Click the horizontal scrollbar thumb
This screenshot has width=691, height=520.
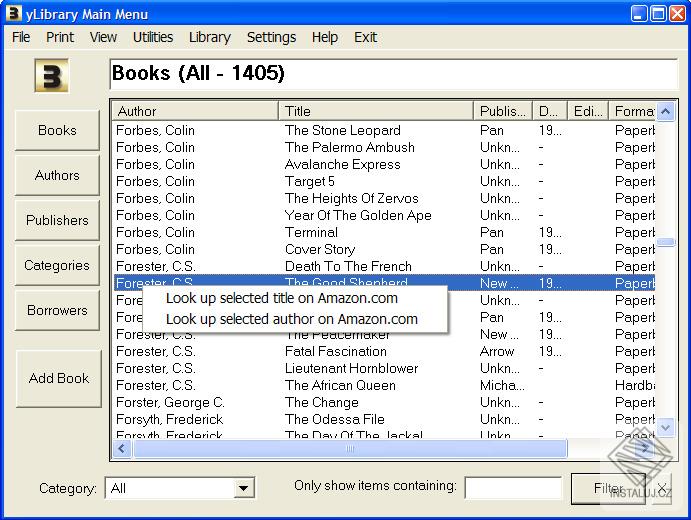tap(350, 449)
